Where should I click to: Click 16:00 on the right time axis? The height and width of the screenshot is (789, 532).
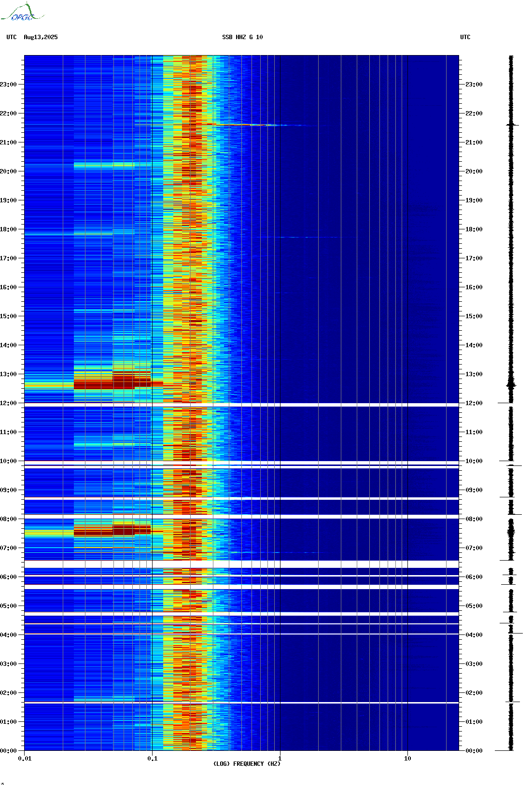pos(474,287)
